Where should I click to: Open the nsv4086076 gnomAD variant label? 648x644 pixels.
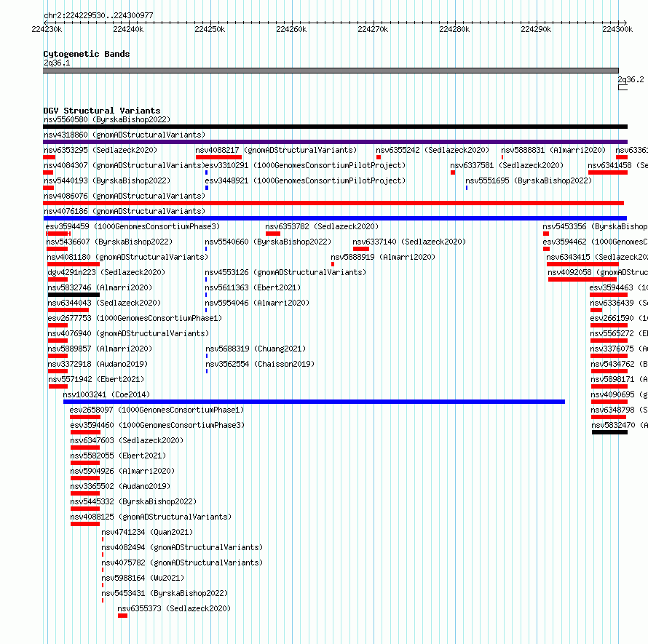(125, 196)
